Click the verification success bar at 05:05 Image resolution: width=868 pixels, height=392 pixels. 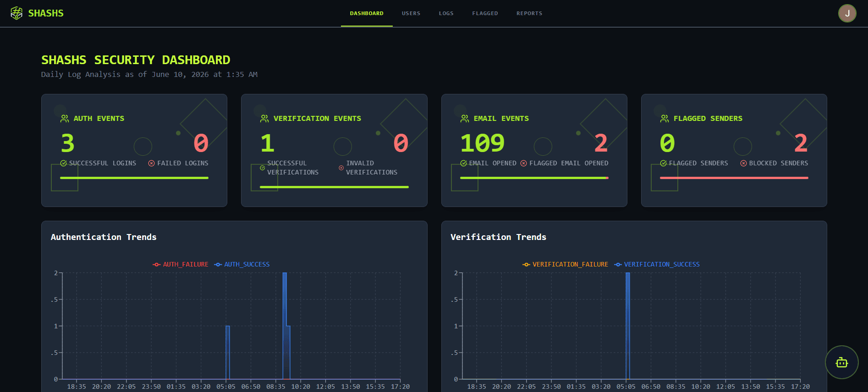[628, 326]
